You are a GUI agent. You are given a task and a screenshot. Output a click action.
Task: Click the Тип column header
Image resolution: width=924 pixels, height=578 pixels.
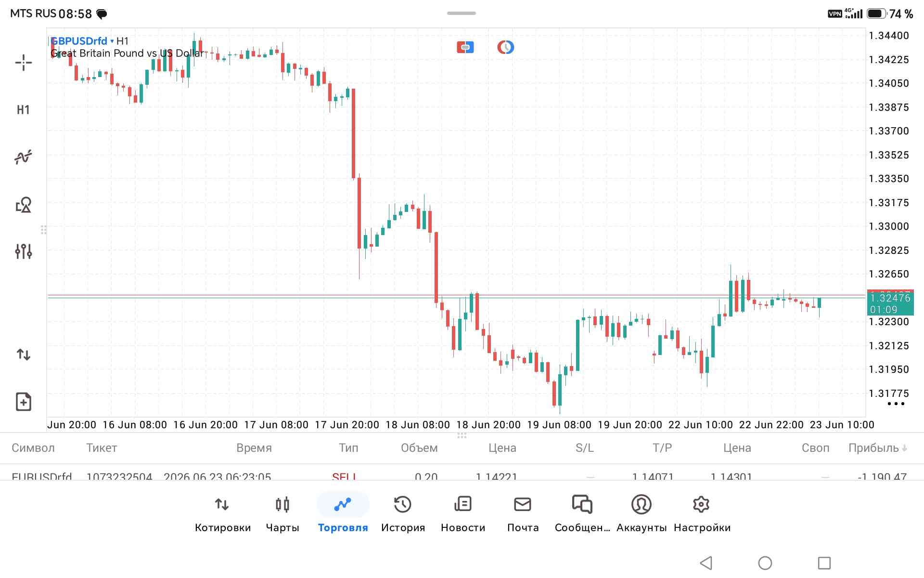348,448
